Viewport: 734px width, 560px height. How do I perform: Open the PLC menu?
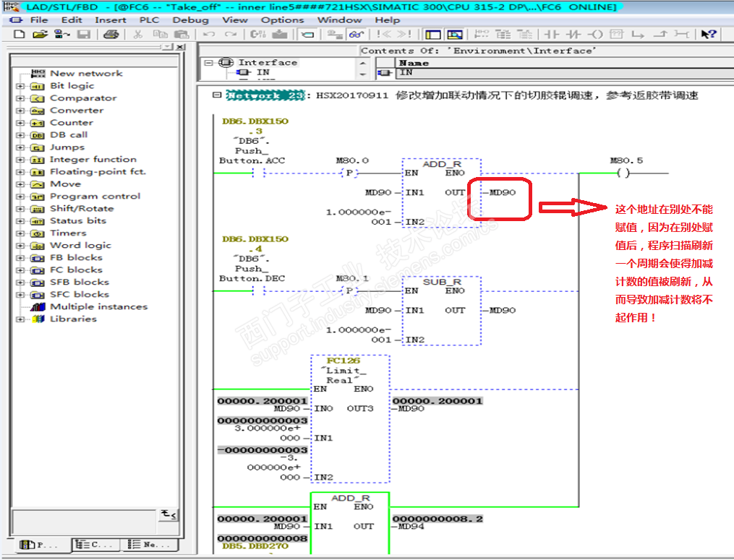pos(149,20)
